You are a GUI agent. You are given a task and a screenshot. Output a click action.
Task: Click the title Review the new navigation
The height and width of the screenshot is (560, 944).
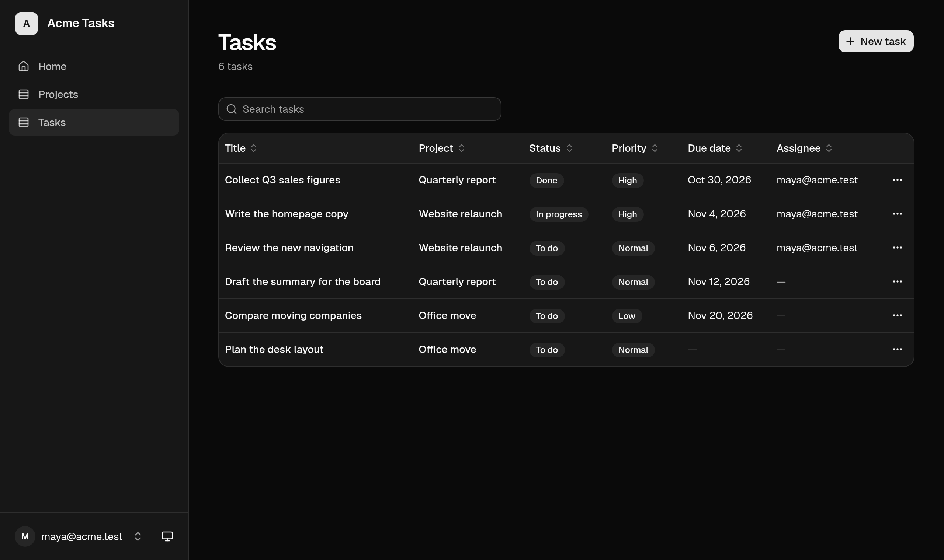pos(289,248)
